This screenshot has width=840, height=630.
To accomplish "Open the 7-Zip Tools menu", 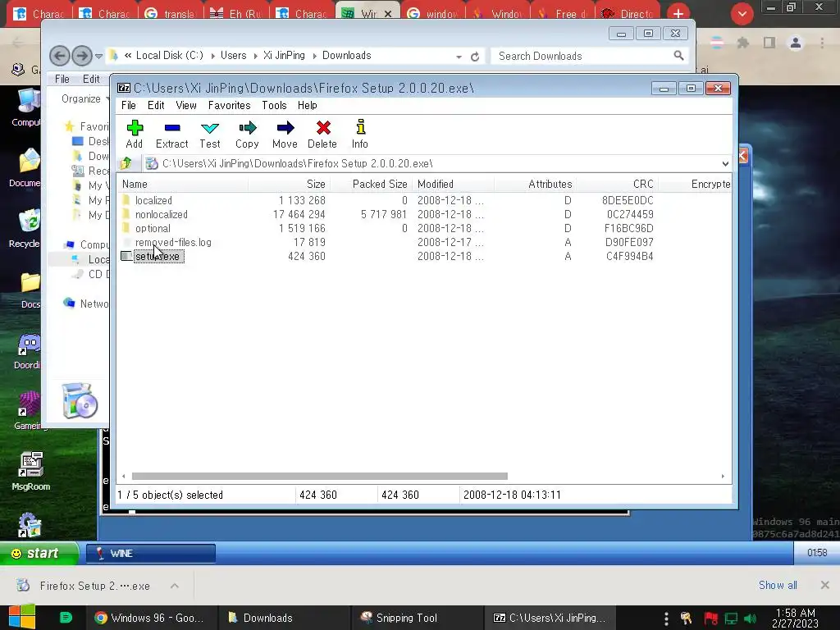I will [x=274, y=106].
